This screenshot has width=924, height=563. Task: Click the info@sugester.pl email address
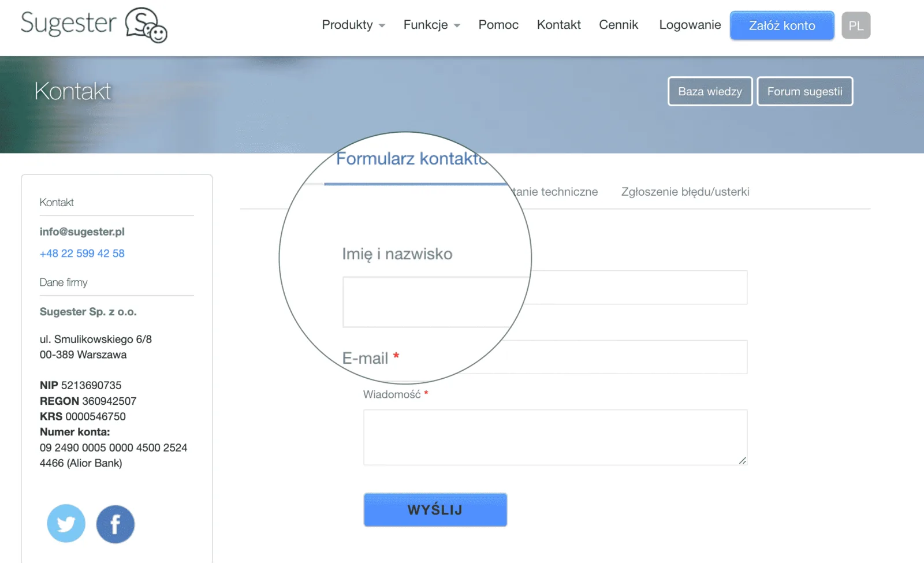82,232
